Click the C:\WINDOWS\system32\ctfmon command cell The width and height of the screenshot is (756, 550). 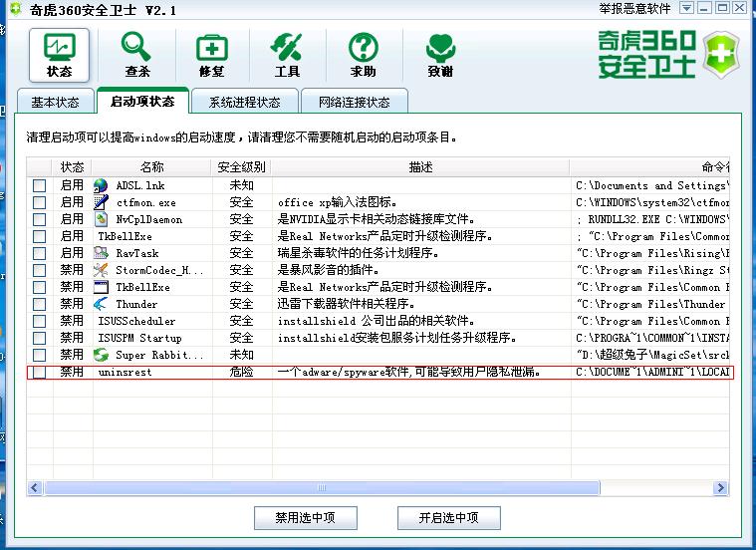coord(652,202)
